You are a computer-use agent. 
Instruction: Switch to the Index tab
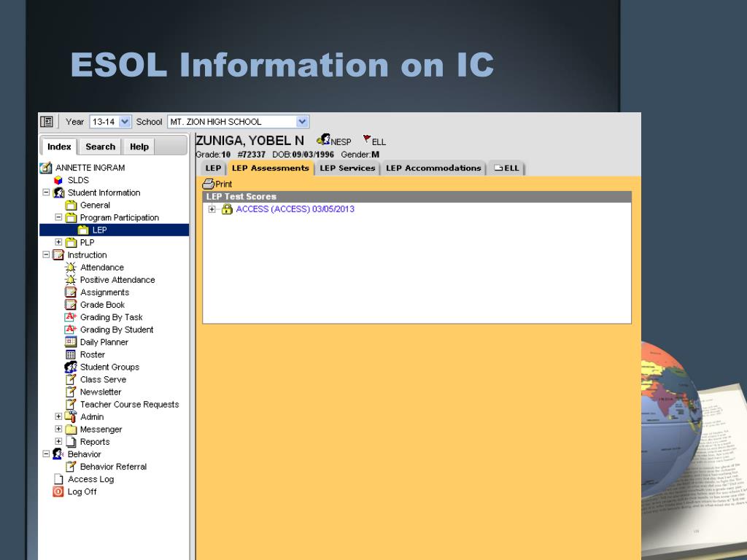point(59,147)
